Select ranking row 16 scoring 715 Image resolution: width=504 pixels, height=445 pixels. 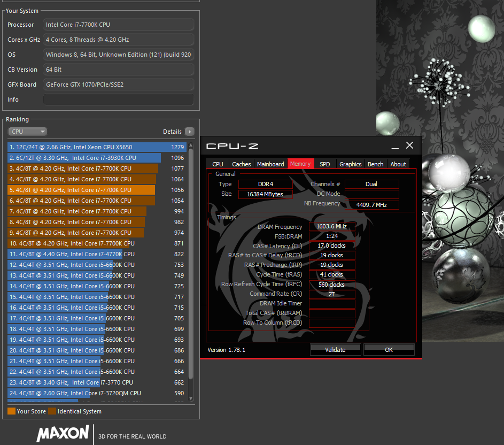(97, 308)
